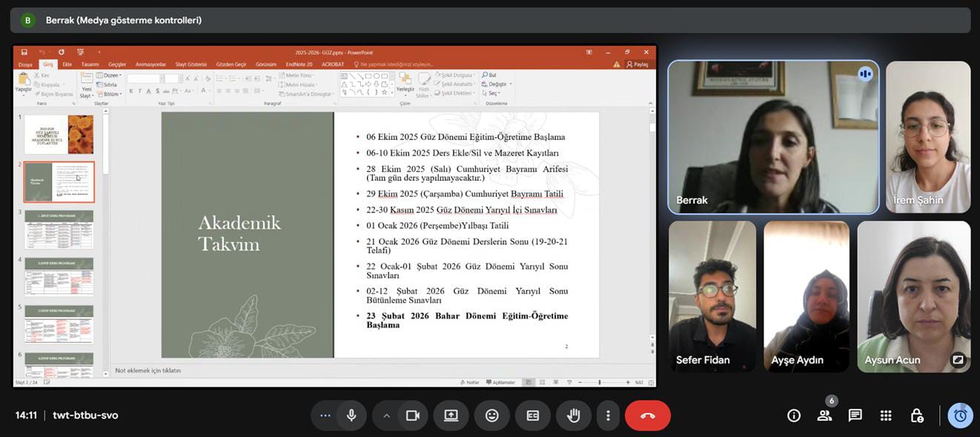
Task: Turn off the camera
Action: click(413, 416)
